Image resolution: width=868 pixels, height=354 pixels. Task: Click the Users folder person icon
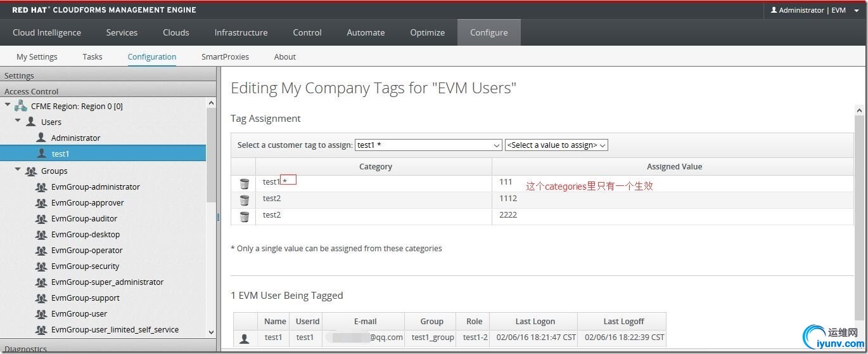click(30, 122)
